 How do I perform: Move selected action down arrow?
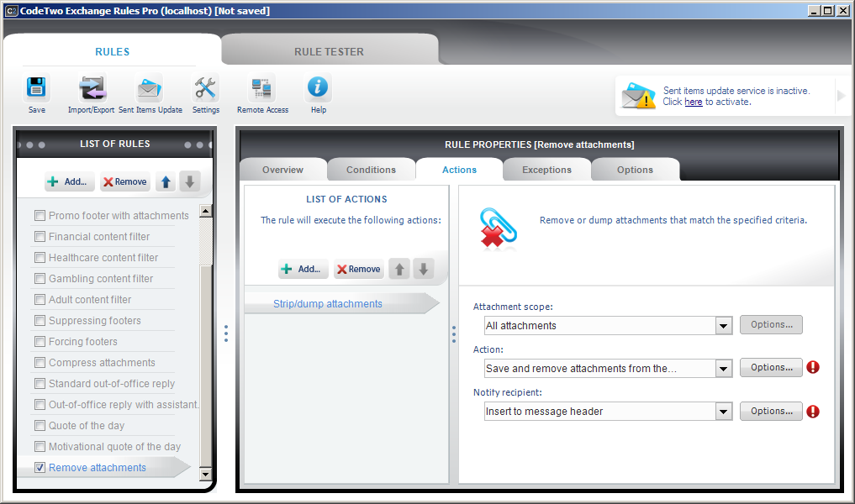click(x=424, y=269)
